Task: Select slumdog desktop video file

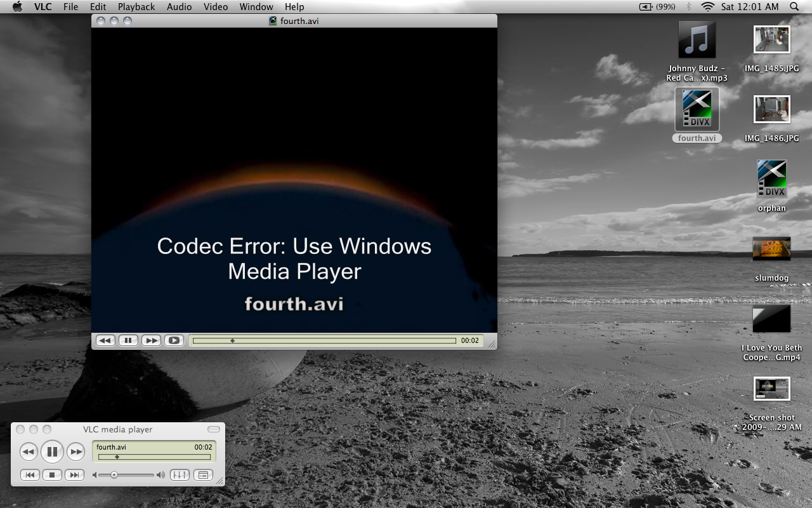Action: [x=772, y=249]
